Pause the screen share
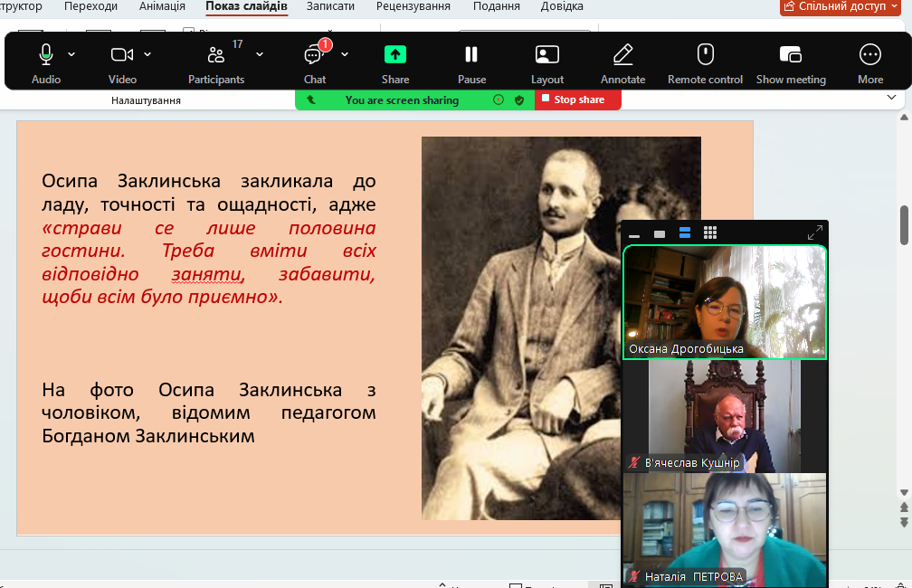 click(471, 54)
